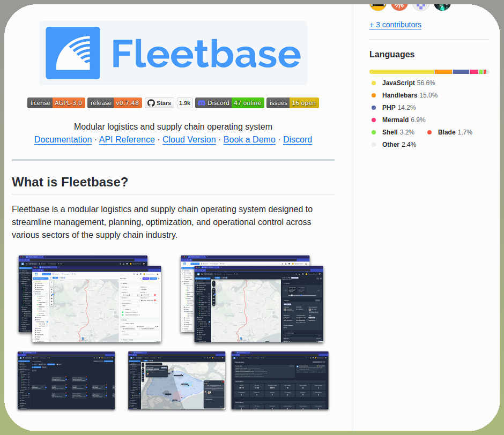
Task: Click the orange Handlebars segment of language bar
Action: (x=443, y=72)
